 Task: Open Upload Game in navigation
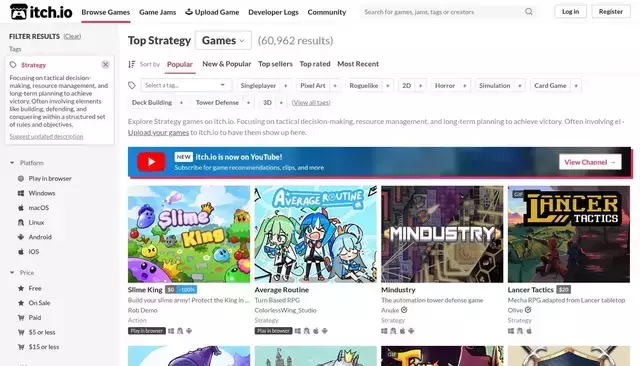[212, 12]
